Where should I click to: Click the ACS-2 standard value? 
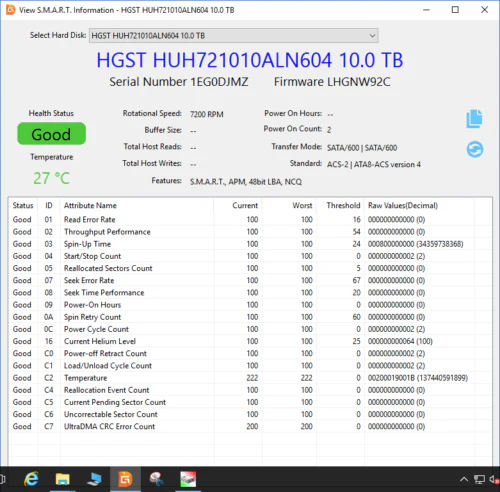374,164
